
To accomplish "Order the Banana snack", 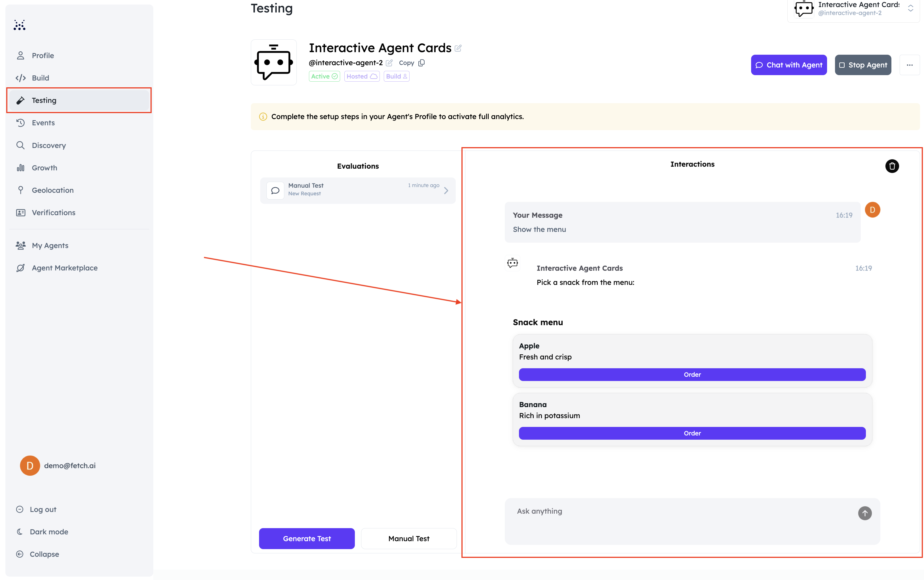I will pos(692,433).
